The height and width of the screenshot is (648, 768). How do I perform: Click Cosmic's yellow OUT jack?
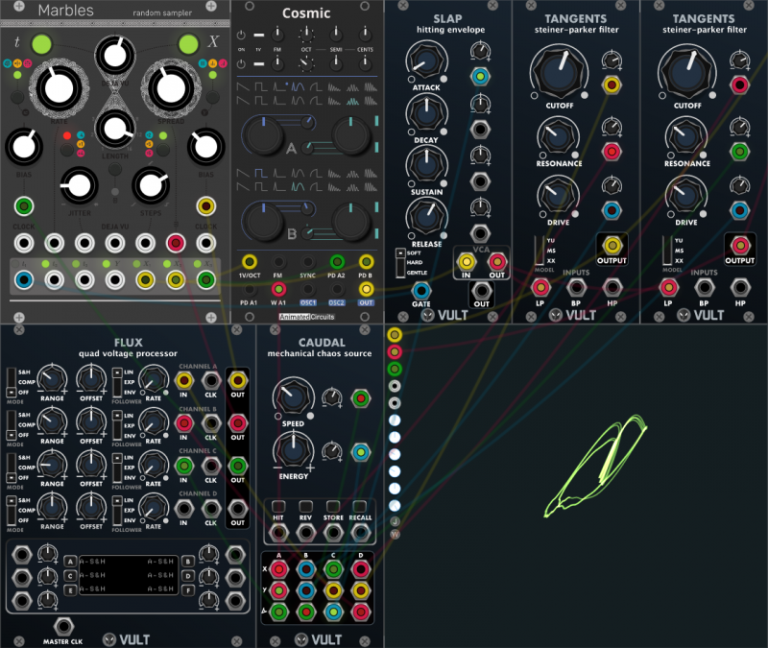(366, 289)
